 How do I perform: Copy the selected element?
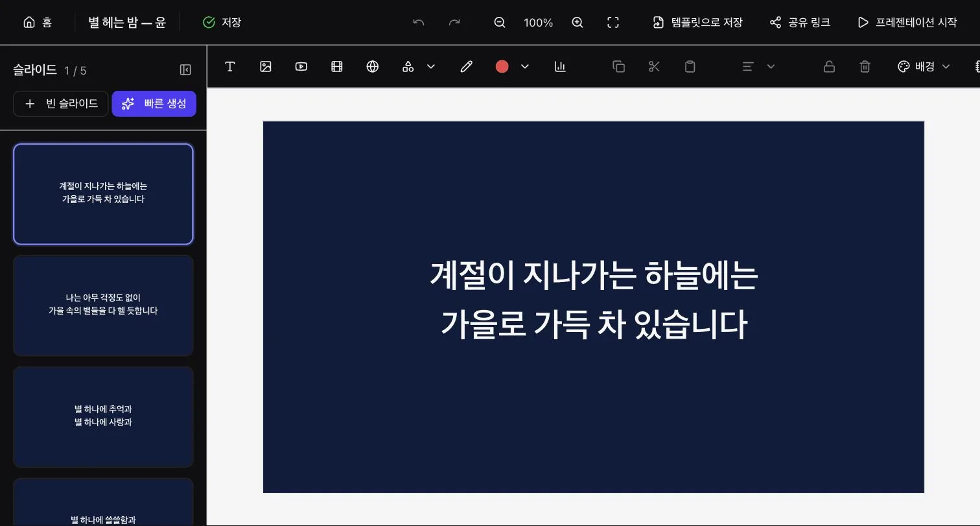pyautogui.click(x=618, y=66)
